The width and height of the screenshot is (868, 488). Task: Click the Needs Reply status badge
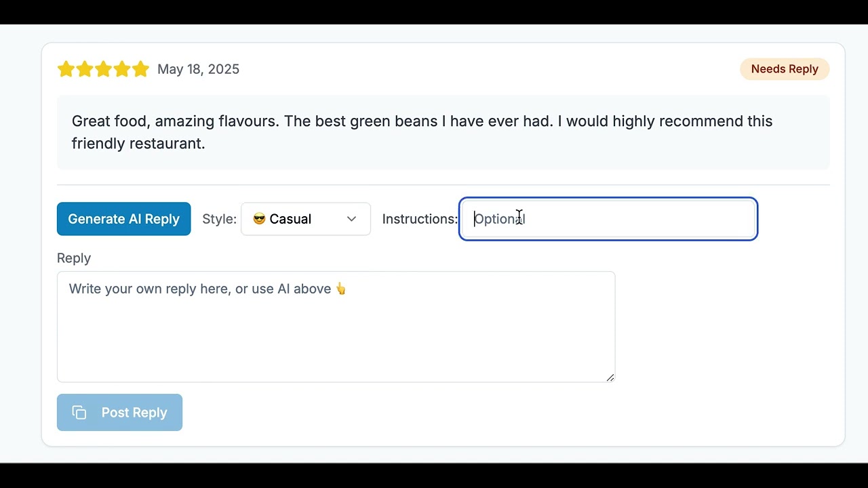[x=785, y=69]
